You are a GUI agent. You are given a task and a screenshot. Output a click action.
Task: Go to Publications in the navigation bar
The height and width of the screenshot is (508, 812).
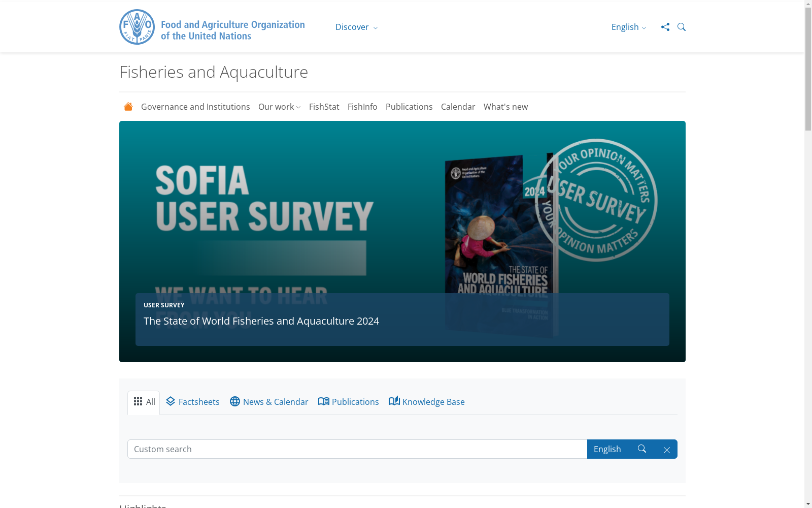(409, 107)
